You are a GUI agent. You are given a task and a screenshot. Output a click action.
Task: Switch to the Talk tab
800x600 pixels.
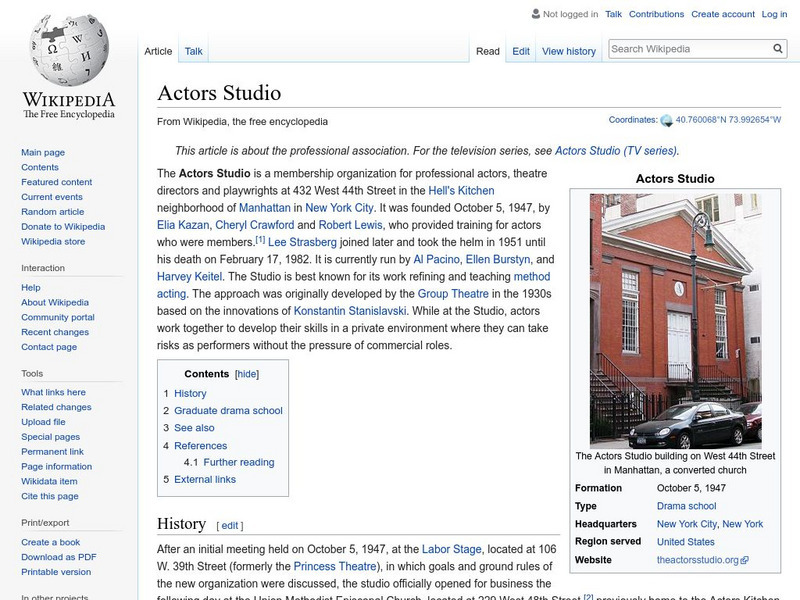click(x=193, y=51)
